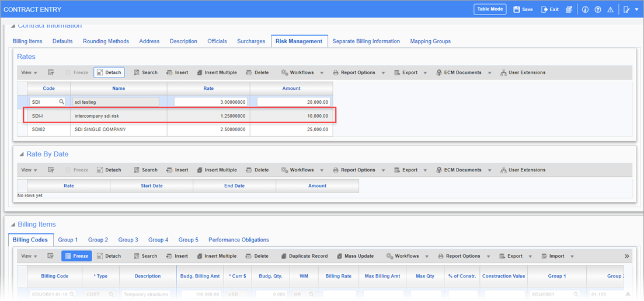Save the contract entry
The height and width of the screenshot is (301, 644).
pos(523,9)
